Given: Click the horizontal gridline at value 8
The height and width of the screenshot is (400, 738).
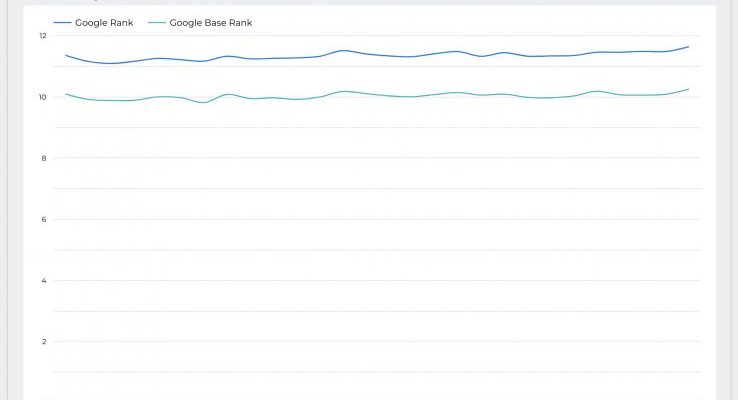Looking at the screenshot, I should 380,158.
